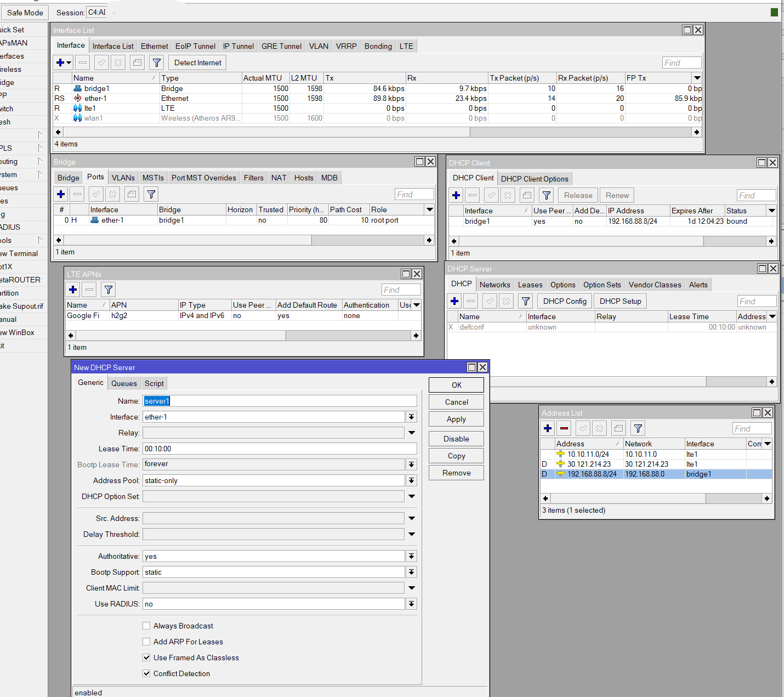Click OK in New DHCP Server dialog
Viewport: 784px width, 697px height.
pyautogui.click(x=456, y=385)
